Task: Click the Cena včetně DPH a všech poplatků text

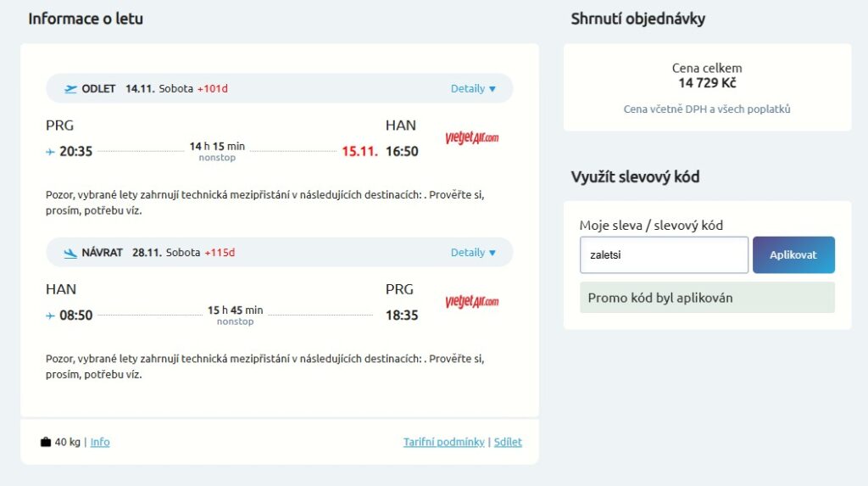Action: [x=707, y=109]
